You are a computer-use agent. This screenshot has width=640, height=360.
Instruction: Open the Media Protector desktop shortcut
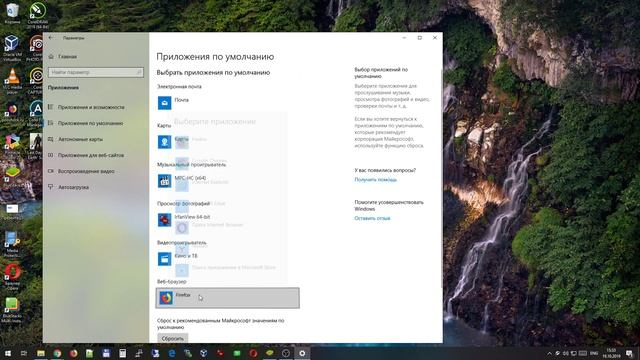coord(11,244)
